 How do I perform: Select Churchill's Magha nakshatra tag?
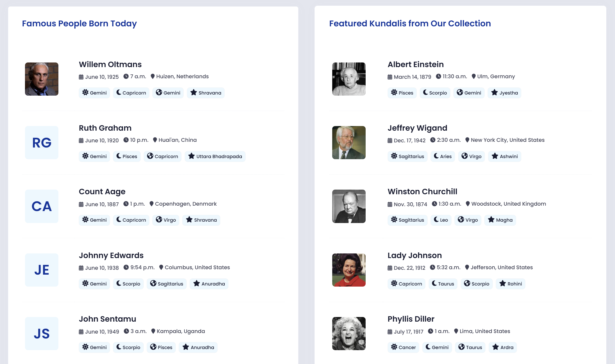[500, 220]
